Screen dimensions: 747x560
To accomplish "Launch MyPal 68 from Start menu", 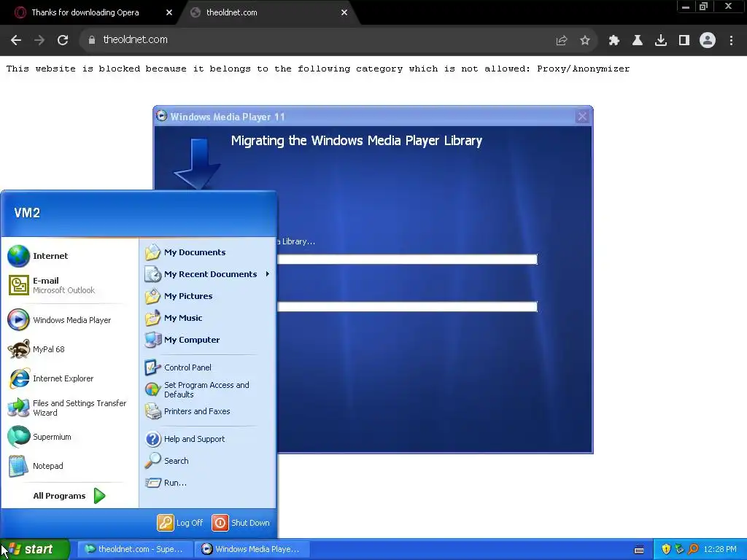I will point(69,349).
